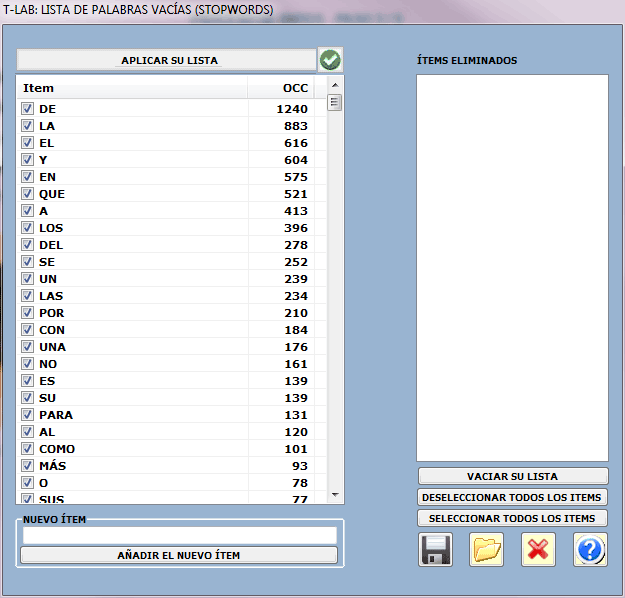Click AÑADIR EL NUEVO ÍTEM button
The height and width of the screenshot is (598, 625).
179,555
